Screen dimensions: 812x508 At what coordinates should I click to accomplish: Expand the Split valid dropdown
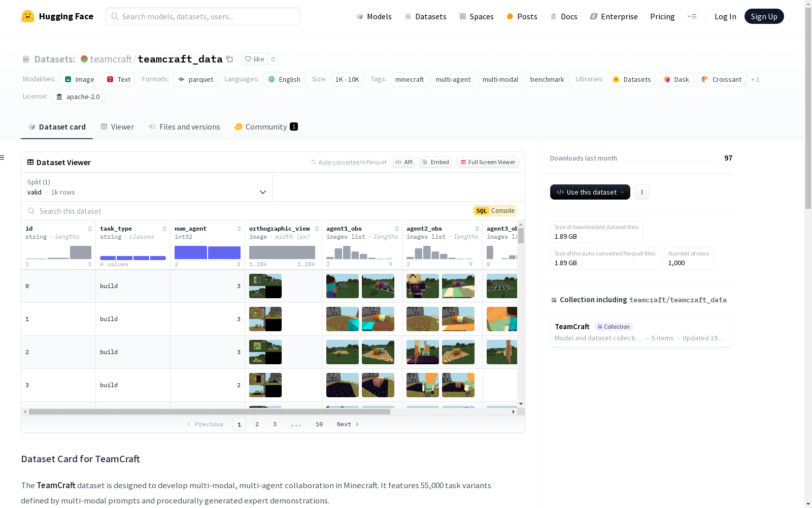pos(147,187)
